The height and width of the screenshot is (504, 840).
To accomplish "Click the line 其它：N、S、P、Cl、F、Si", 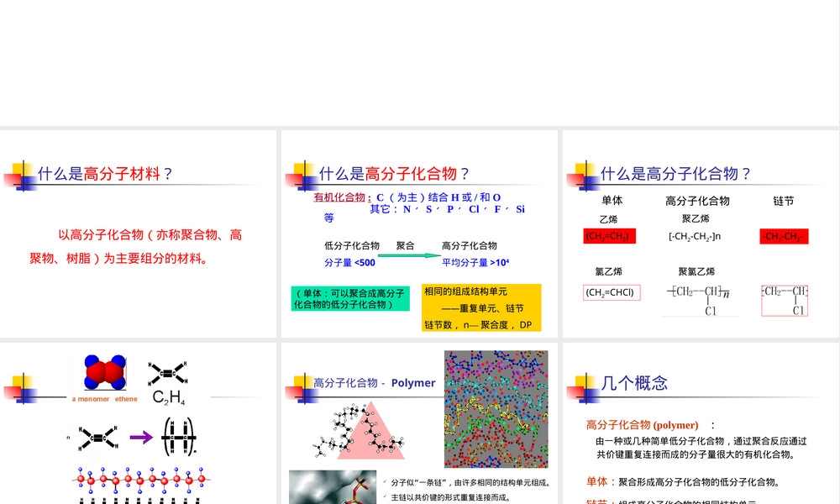I will coord(448,209).
